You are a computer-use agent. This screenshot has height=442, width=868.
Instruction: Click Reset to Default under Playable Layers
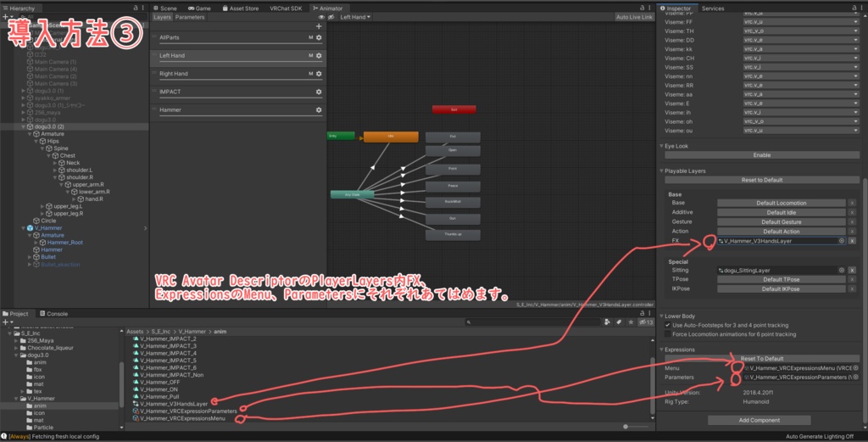pos(762,180)
